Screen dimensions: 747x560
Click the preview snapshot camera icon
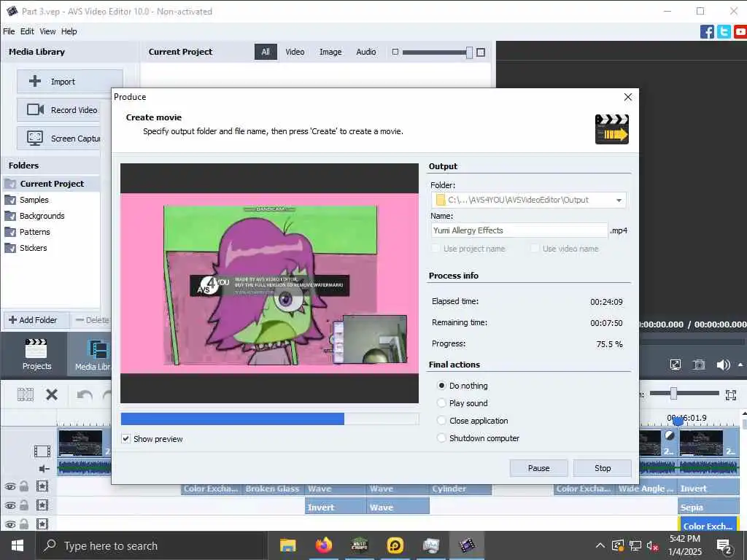coord(698,365)
